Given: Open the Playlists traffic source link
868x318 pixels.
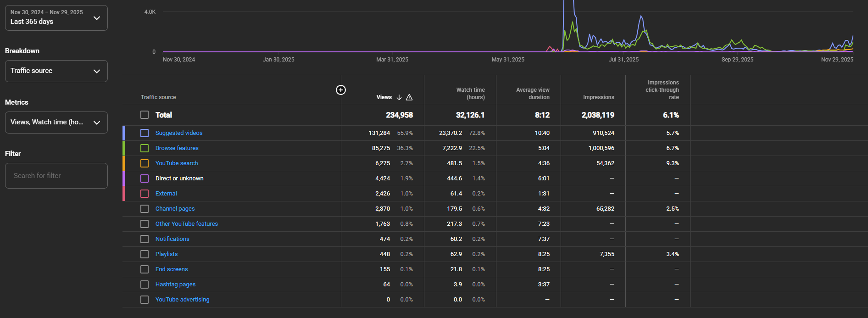Looking at the screenshot, I should pos(167,254).
